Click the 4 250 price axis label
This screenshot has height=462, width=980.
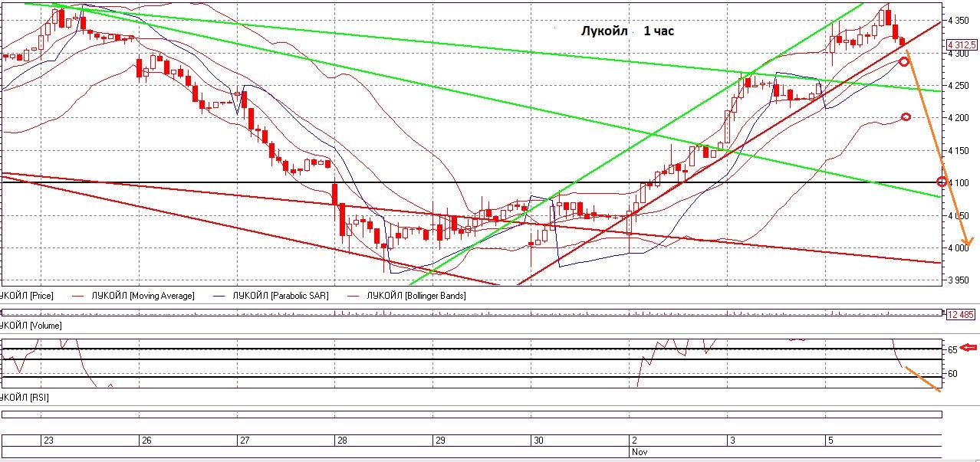(959, 86)
